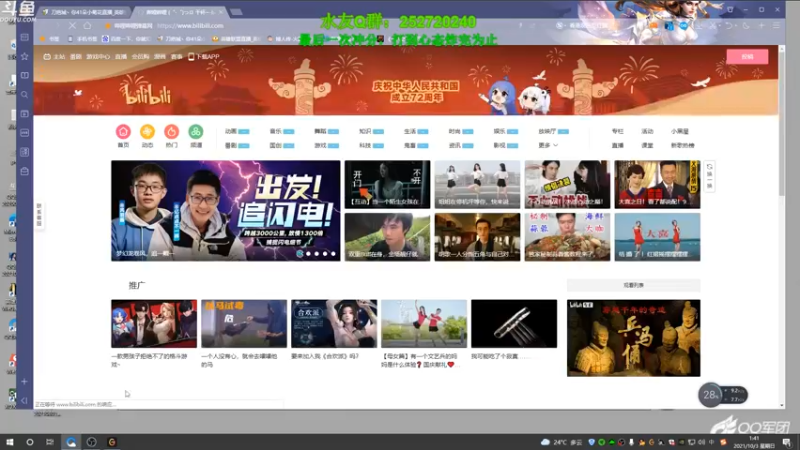Click the browser home button
800x450 pixels.
pos(87,26)
